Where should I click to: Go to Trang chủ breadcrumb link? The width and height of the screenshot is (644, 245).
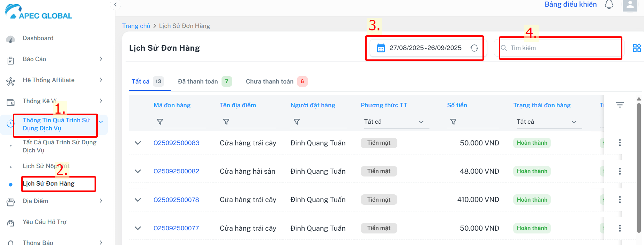point(136,26)
